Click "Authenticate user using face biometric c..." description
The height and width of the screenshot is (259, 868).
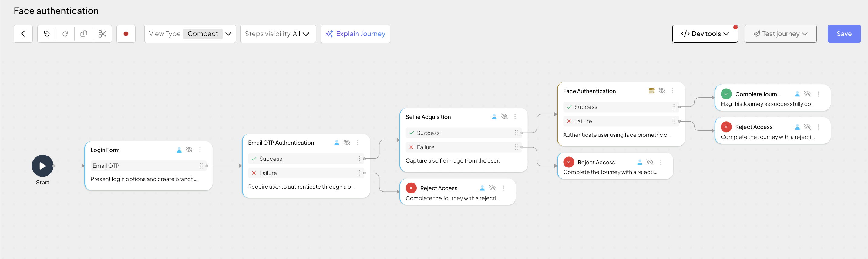click(x=617, y=135)
